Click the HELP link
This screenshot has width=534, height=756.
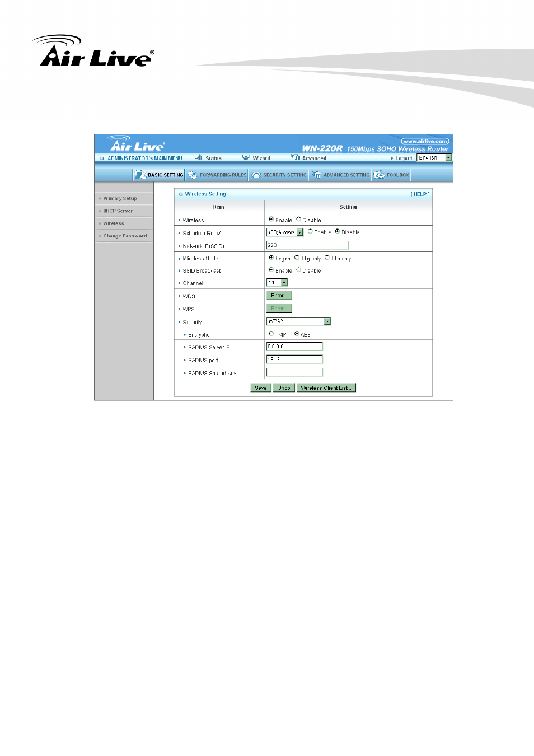[420, 194]
